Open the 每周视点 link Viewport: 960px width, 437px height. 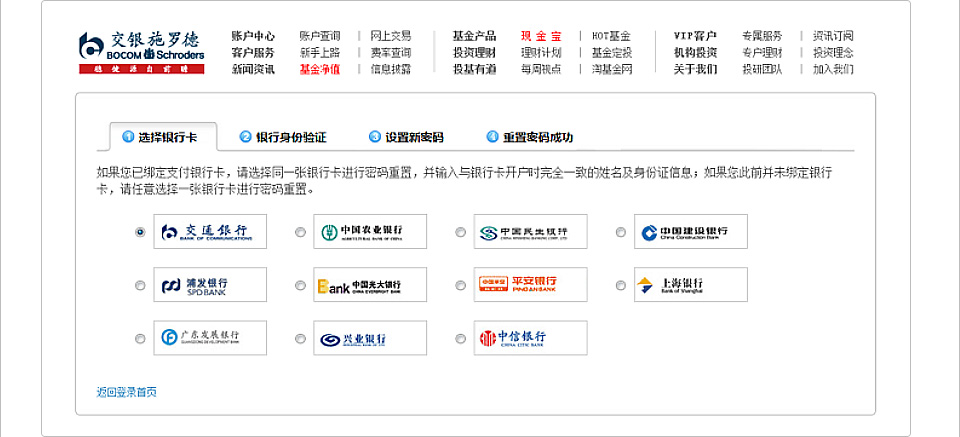[x=541, y=69]
